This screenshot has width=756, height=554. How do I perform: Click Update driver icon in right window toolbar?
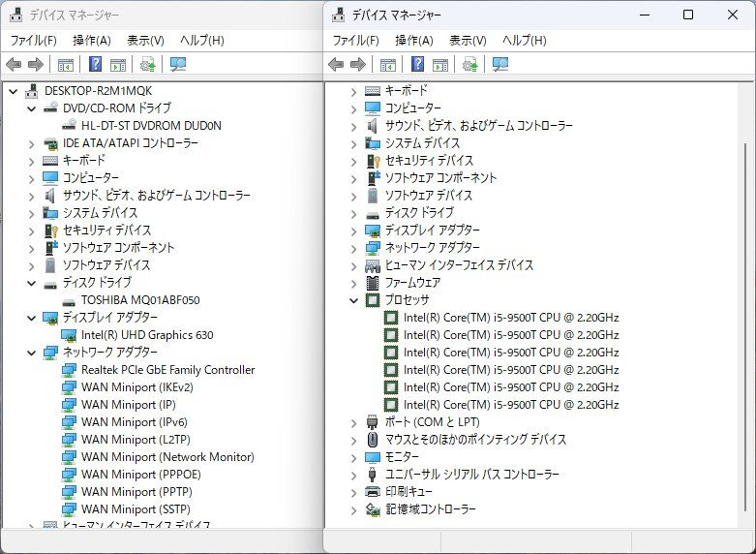[469, 64]
